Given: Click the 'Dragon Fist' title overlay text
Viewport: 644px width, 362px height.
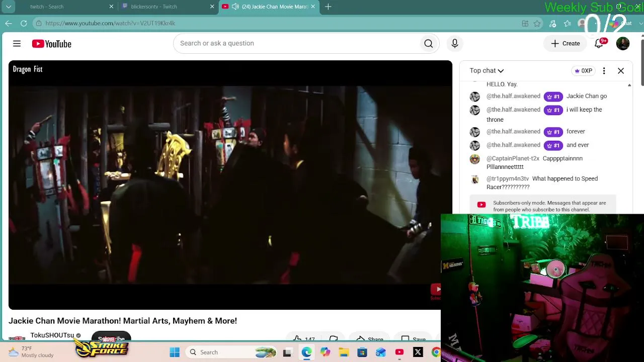Looking at the screenshot, I should (x=28, y=69).
